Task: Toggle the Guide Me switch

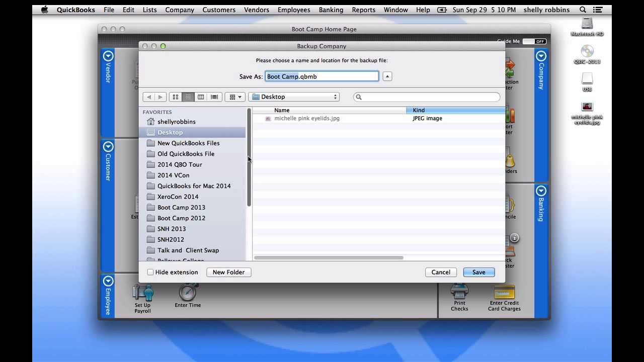Action: pos(534,41)
